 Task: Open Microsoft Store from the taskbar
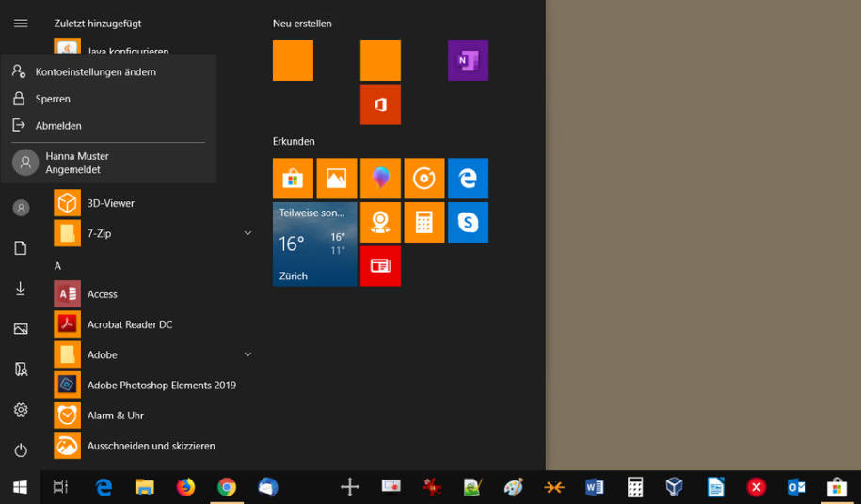[837, 487]
